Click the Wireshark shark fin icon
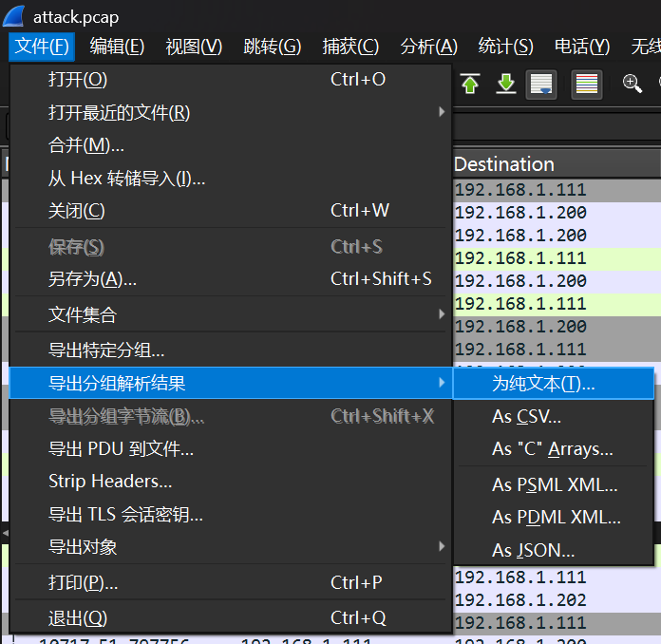This screenshot has width=661, height=644. coord(14,16)
